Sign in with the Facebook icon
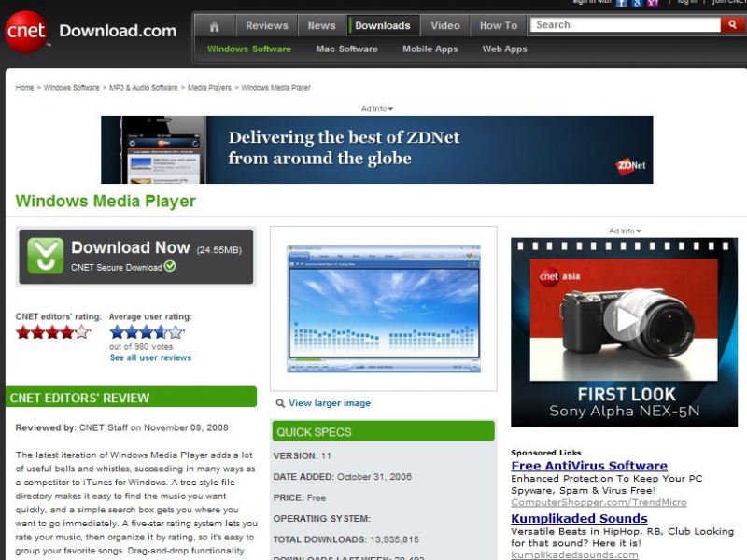747x560 pixels. 622,3
